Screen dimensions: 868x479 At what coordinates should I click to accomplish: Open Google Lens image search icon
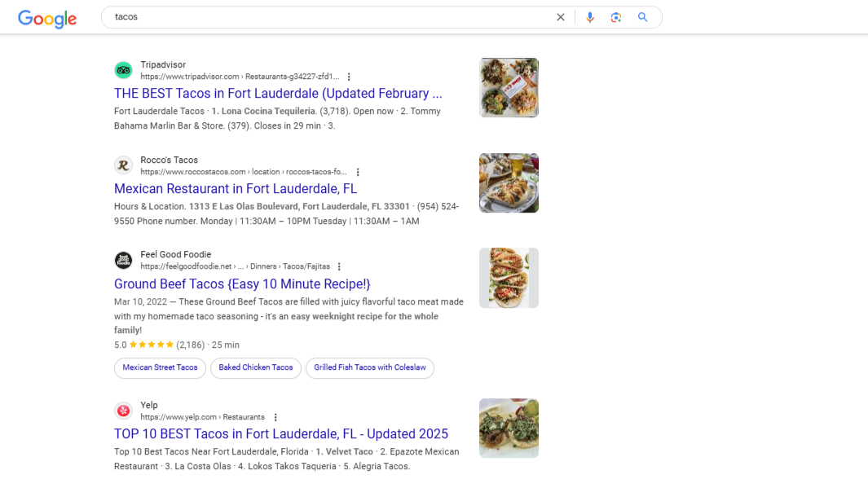[615, 17]
